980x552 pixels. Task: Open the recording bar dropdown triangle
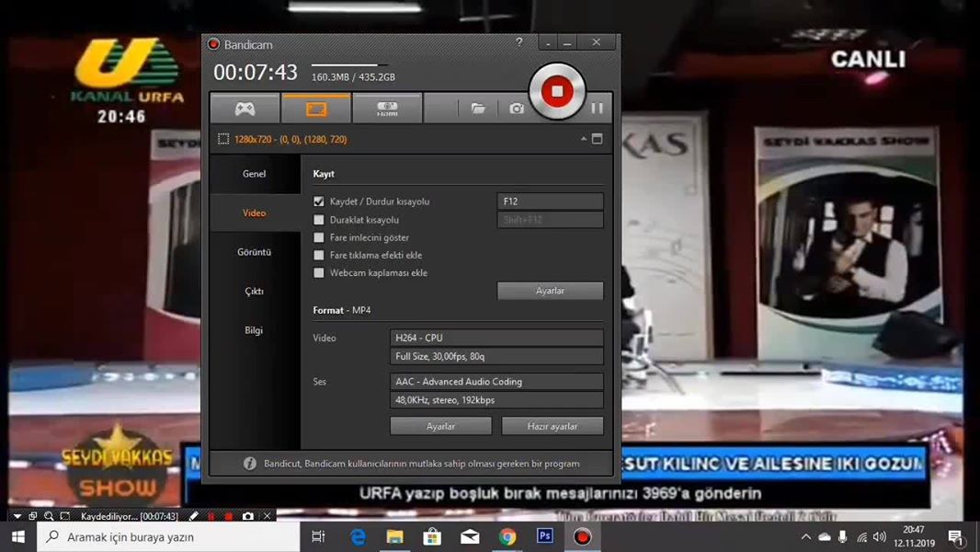pyautogui.click(x=17, y=516)
